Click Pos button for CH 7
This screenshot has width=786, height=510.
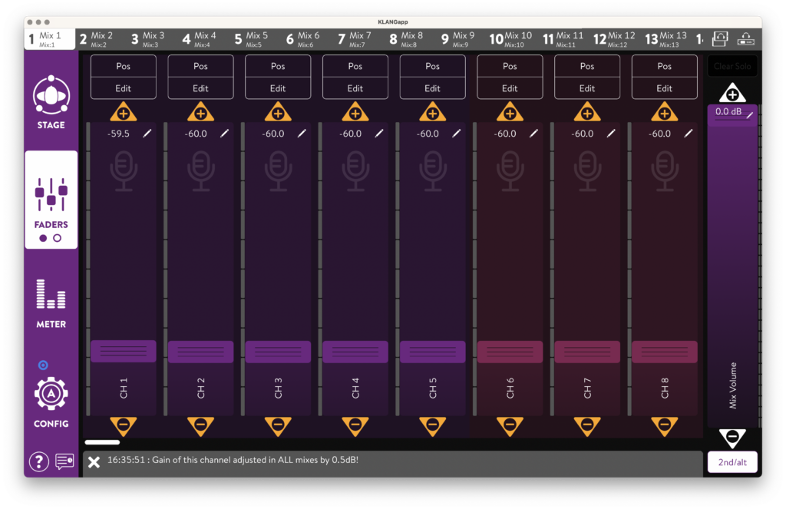[587, 66]
